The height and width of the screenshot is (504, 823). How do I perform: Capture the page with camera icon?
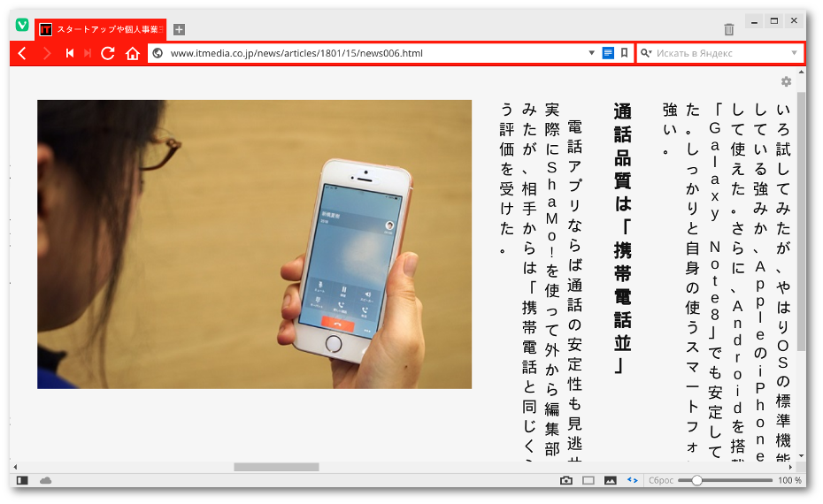tap(566, 480)
